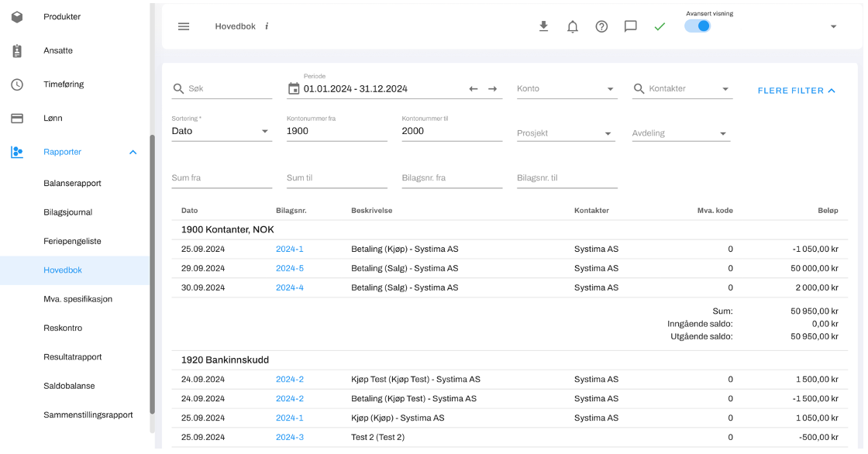Click 1920 Bankinnskudd group heading

225,360
